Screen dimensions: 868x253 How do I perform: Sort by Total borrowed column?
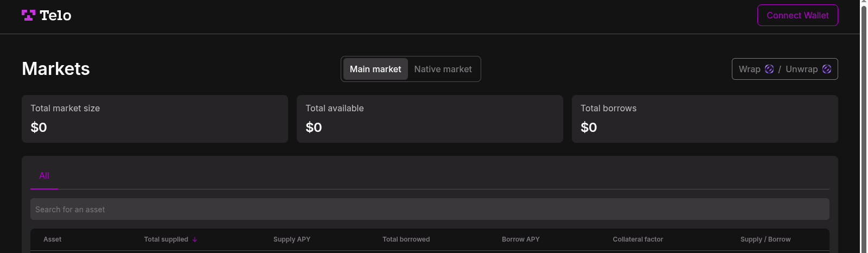tap(406, 239)
